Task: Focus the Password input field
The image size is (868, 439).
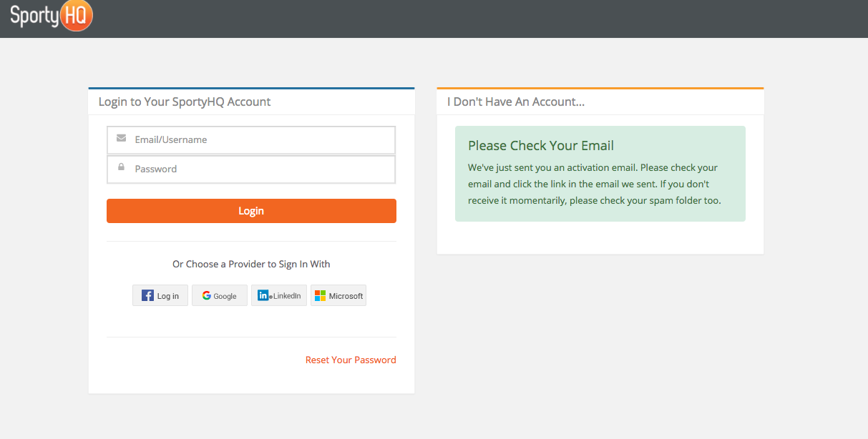Action: (x=251, y=169)
